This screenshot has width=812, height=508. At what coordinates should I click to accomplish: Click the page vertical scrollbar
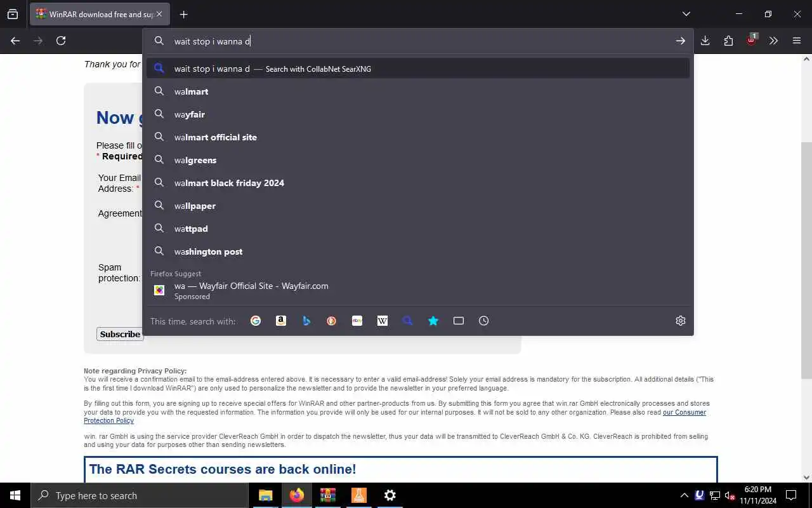pos(807,260)
